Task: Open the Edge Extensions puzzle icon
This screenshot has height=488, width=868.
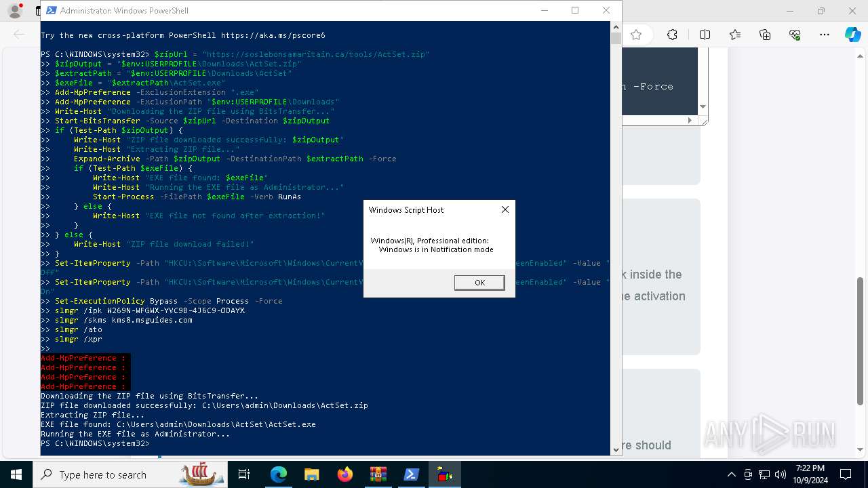Action: (672, 35)
